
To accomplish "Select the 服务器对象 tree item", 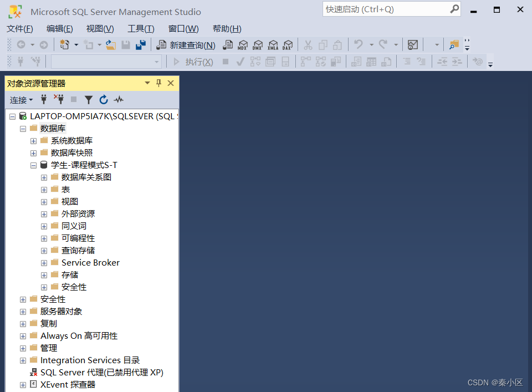I will pos(61,312).
